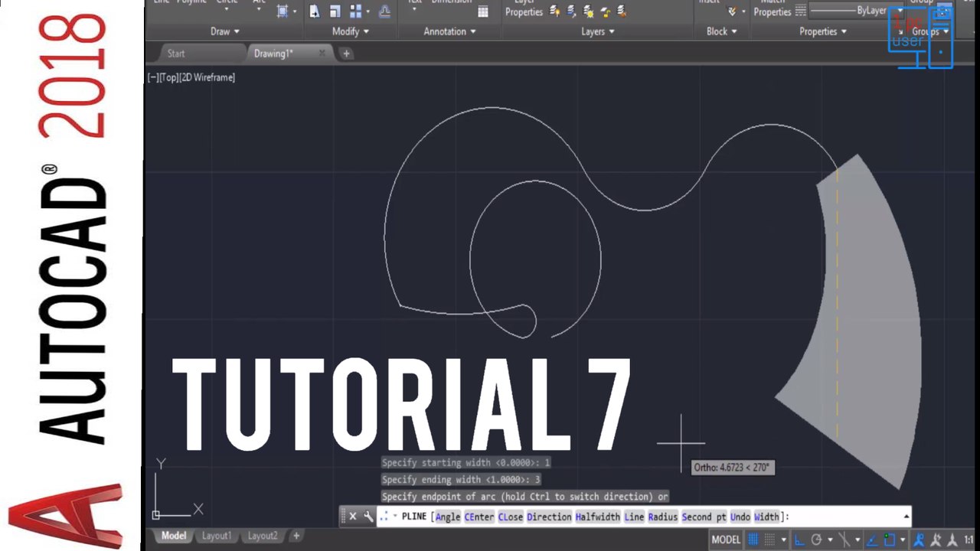This screenshot has height=551, width=980.
Task: Close the command line with X icon
Action: (x=353, y=517)
